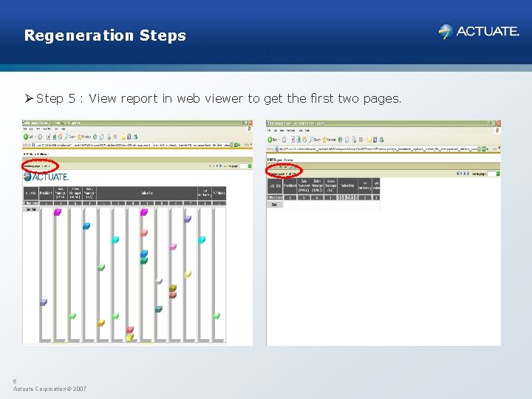Click green go-to-page button in left viewer
This screenshot has width=532, height=399.
[250, 166]
